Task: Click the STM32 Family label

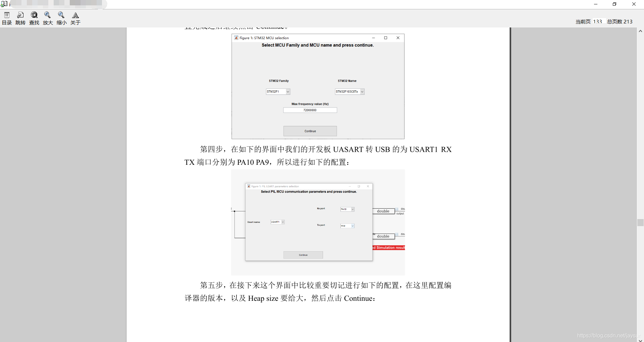Action: pyautogui.click(x=279, y=81)
